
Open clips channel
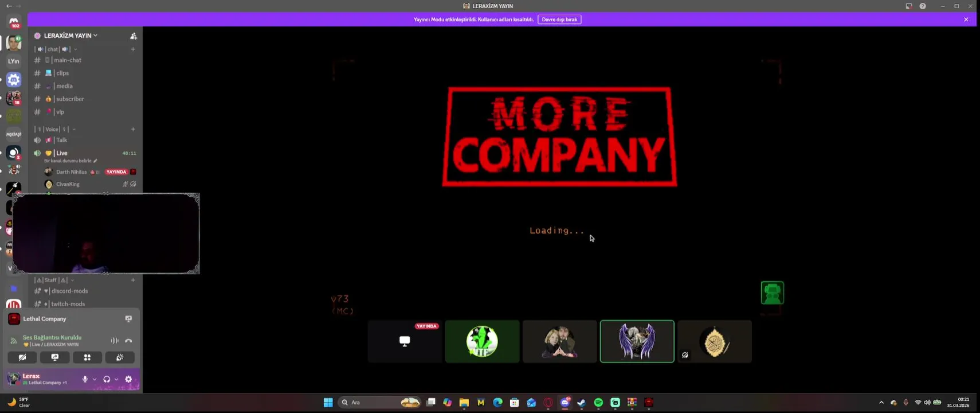pyautogui.click(x=85, y=73)
